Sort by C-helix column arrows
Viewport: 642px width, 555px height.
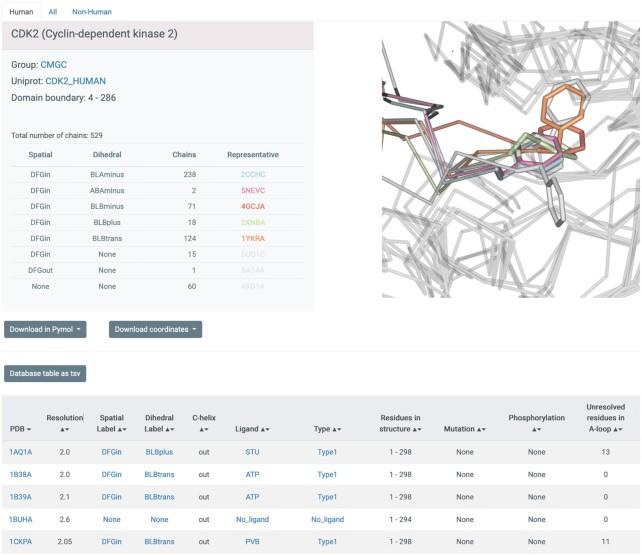tap(204, 429)
